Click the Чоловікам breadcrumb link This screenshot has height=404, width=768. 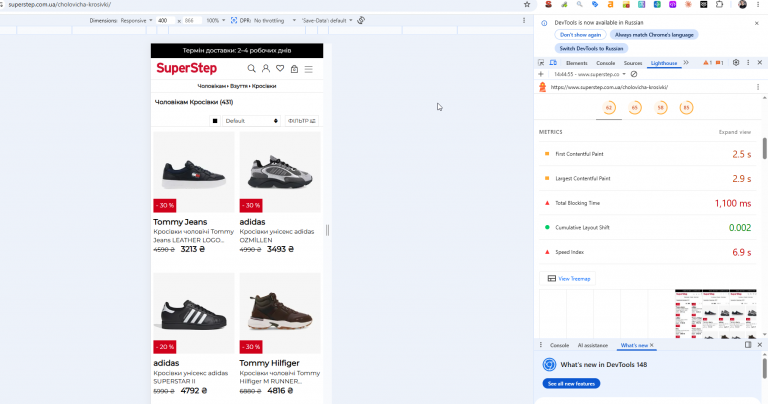click(212, 86)
